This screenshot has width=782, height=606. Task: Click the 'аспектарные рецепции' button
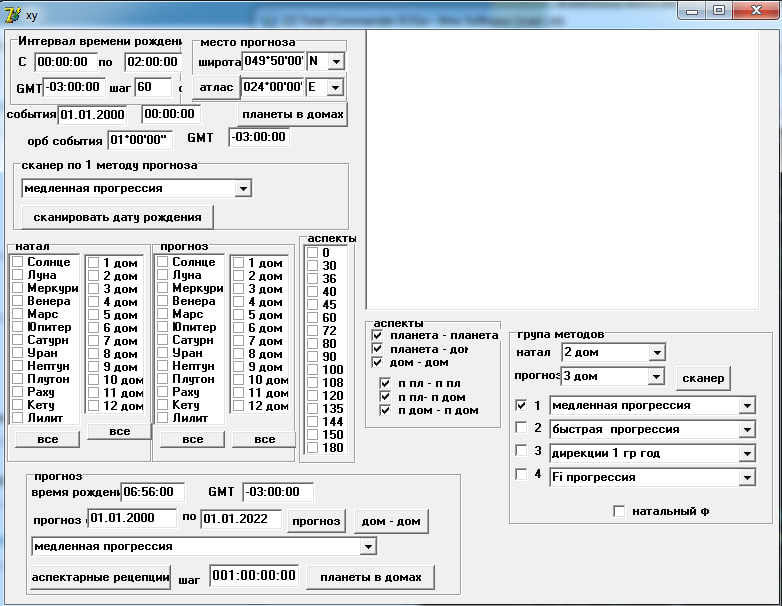[x=101, y=578]
